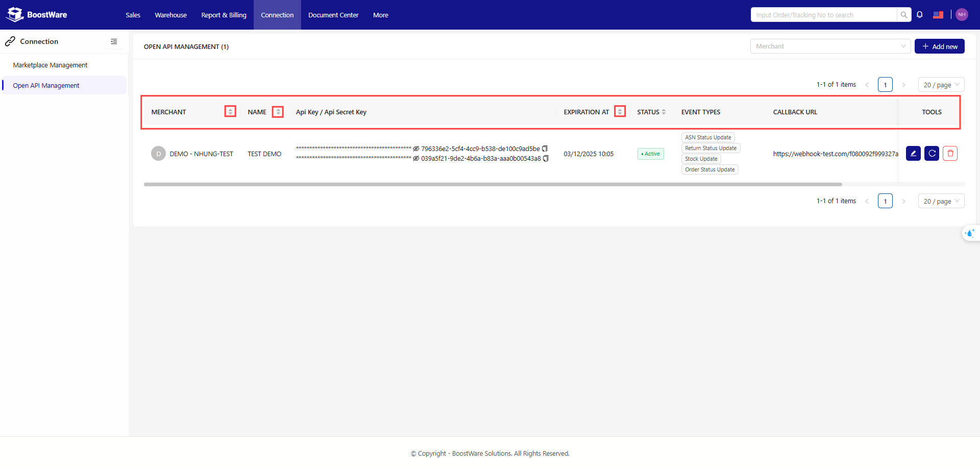Copy the API key 796336e2

[545, 149]
